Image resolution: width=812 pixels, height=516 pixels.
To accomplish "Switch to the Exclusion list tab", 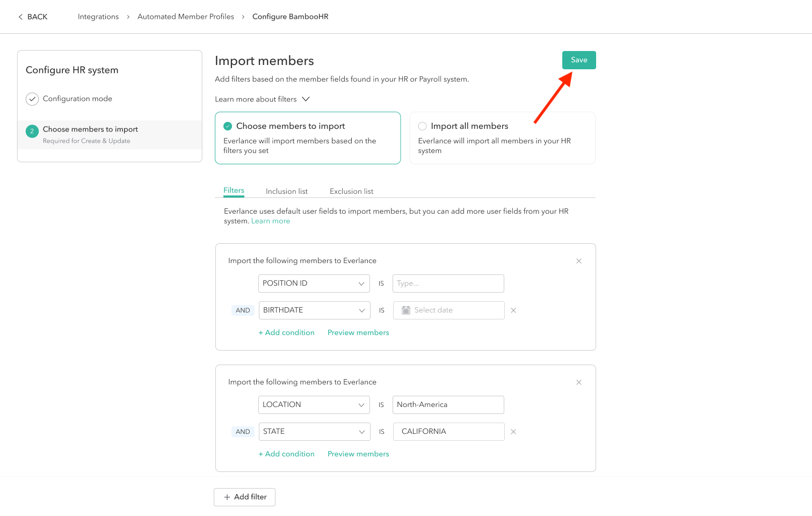I will (x=351, y=191).
